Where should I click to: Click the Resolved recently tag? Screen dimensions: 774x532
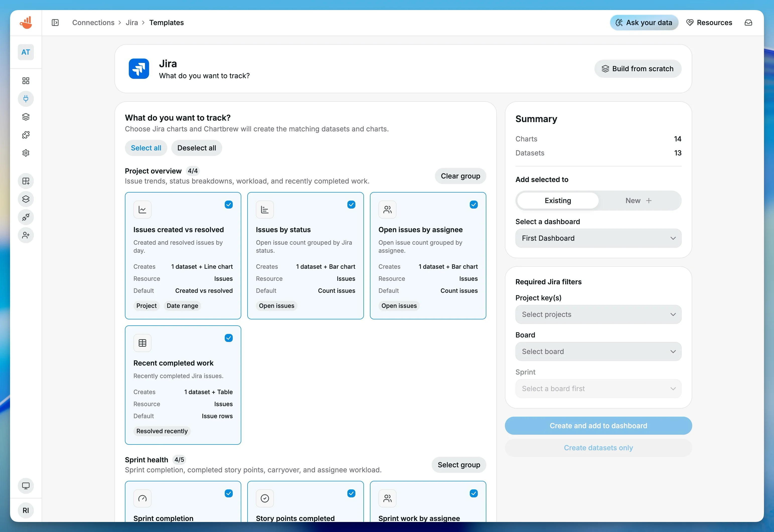click(162, 431)
